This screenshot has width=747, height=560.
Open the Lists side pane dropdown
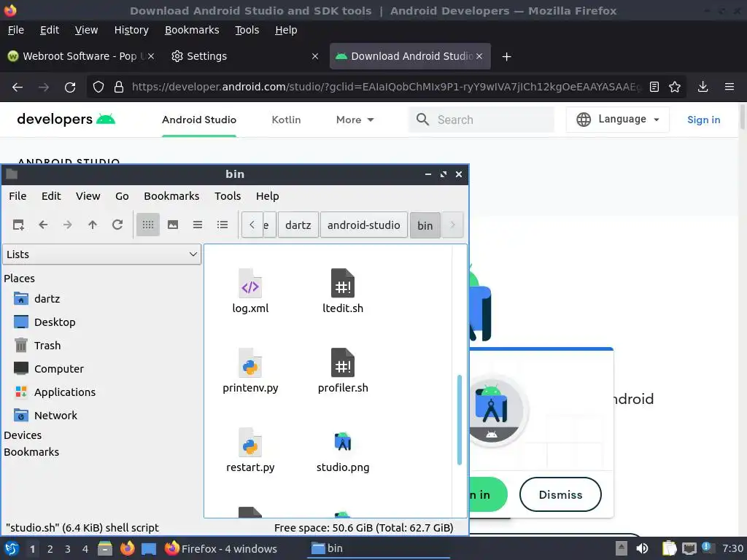(x=102, y=254)
